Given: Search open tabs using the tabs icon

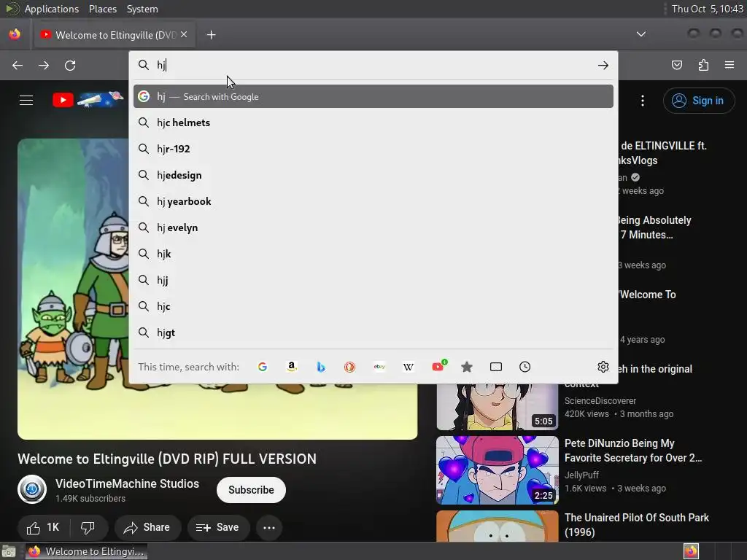Looking at the screenshot, I should [496, 367].
